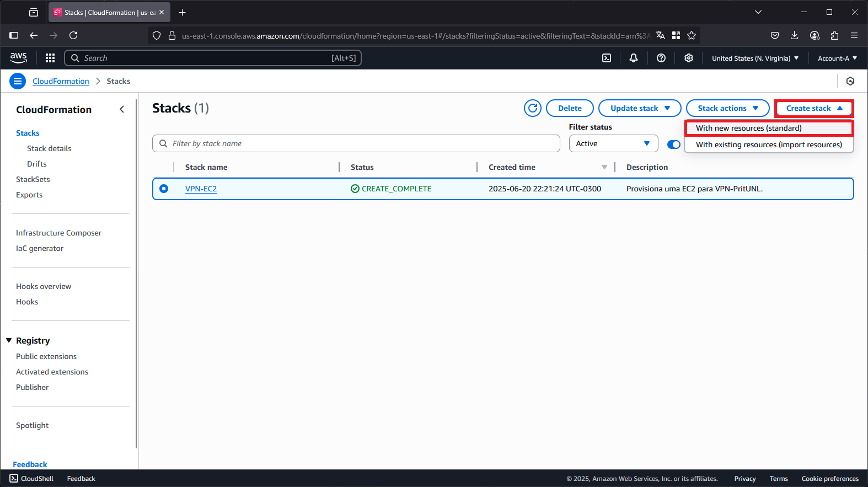Open the CloudShell icon in the footer
This screenshot has width=868, height=487.
coord(14,478)
